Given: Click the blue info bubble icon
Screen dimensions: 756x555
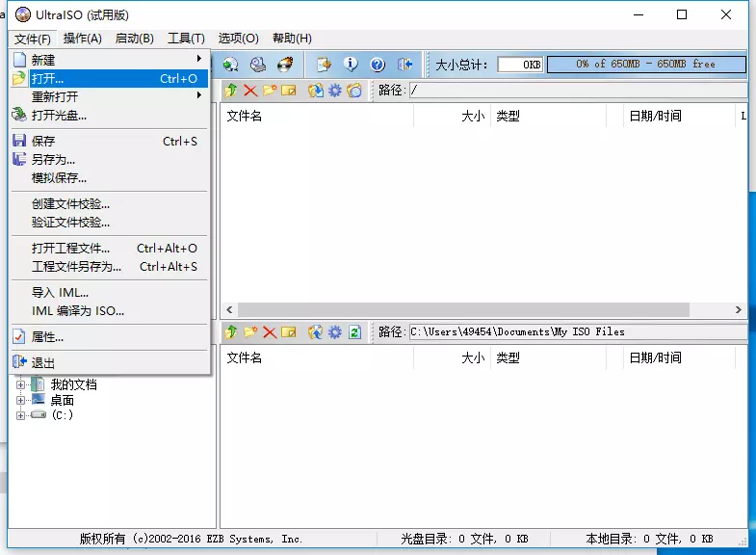Looking at the screenshot, I should tap(351, 65).
